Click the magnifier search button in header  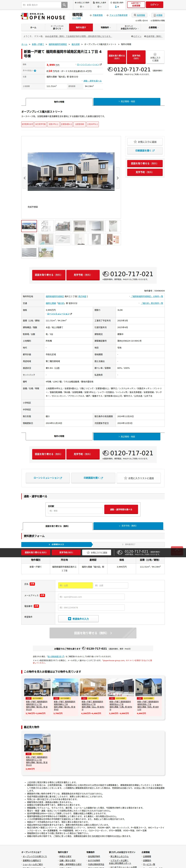click(x=64, y=5)
